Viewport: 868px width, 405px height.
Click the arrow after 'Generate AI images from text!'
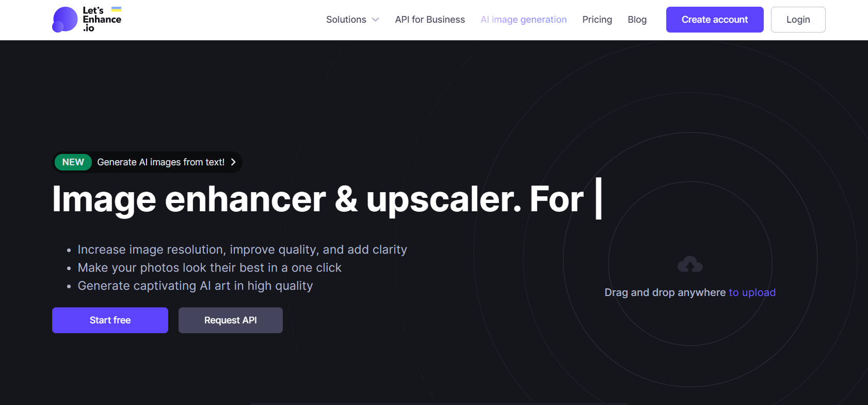(233, 162)
